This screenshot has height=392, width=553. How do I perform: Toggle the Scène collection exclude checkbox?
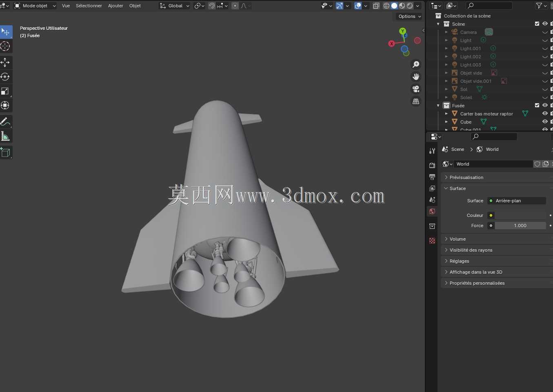537,24
